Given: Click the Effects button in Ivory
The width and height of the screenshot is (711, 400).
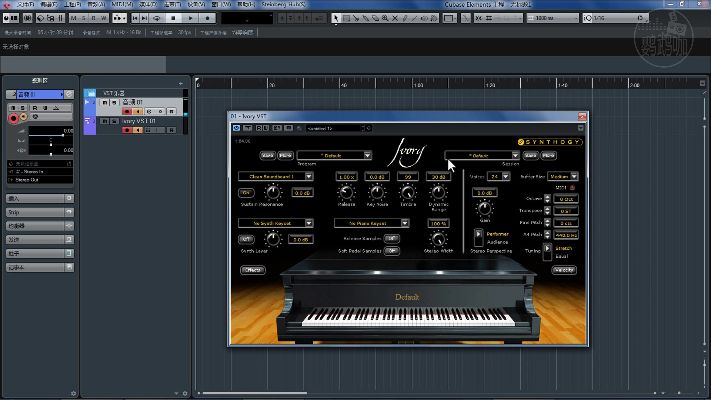Looking at the screenshot, I should [x=252, y=269].
